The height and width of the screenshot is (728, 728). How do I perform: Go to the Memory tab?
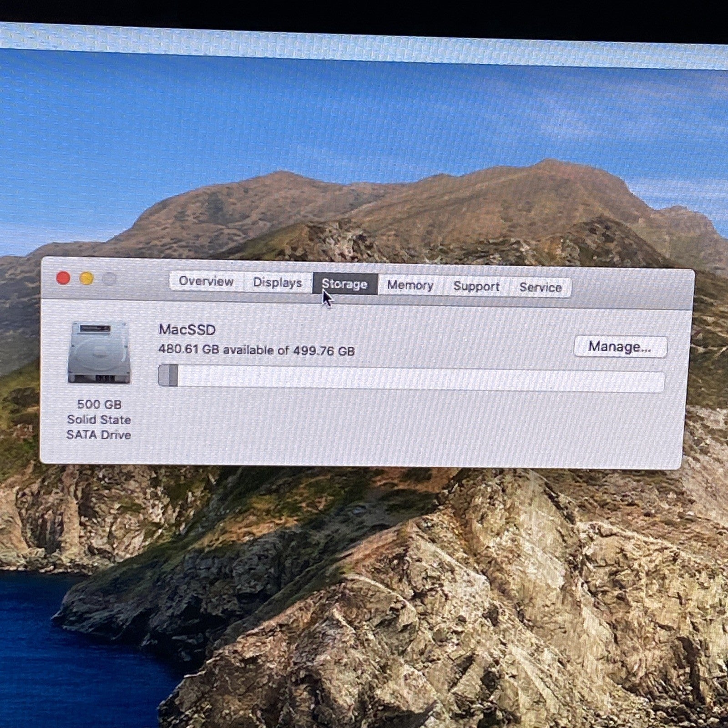pyautogui.click(x=410, y=285)
